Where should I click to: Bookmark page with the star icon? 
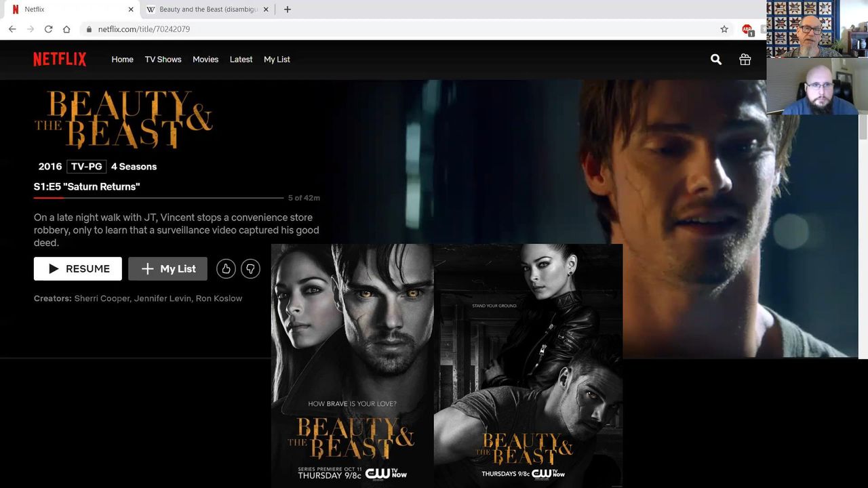pyautogui.click(x=724, y=29)
